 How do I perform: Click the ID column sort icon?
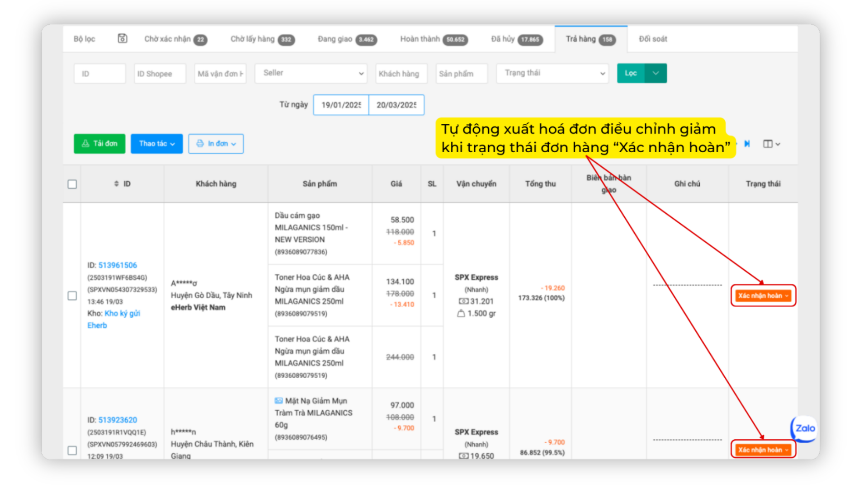(117, 183)
